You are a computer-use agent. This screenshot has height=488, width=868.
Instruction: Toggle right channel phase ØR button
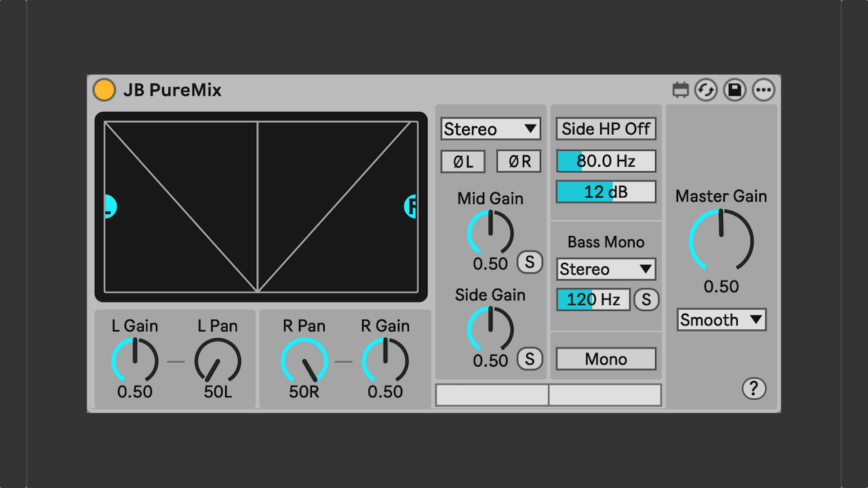[x=519, y=161]
